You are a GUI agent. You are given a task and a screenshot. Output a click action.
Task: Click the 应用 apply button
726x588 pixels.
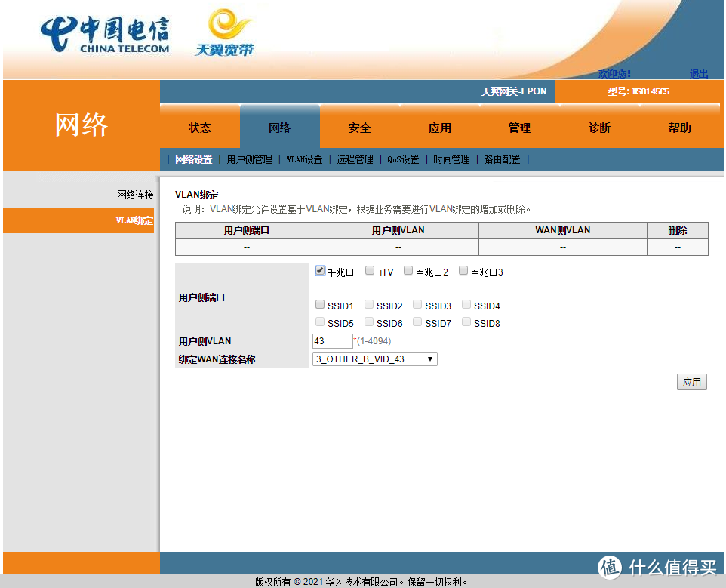click(x=691, y=382)
